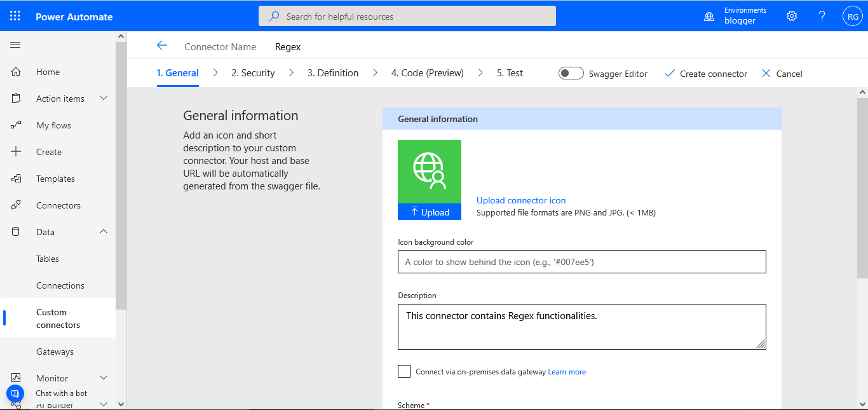
Task: Click the Data cylinder icon
Action: coord(17,232)
